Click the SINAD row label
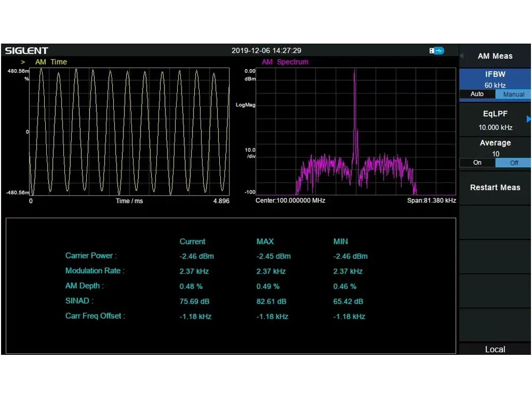532x399 pixels. 79,301
